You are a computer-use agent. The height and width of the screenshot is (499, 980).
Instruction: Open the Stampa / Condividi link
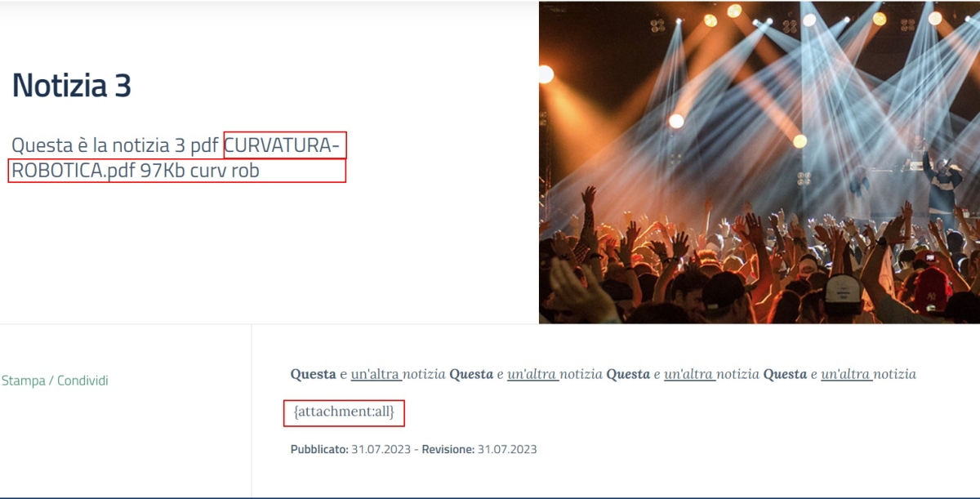coord(55,381)
